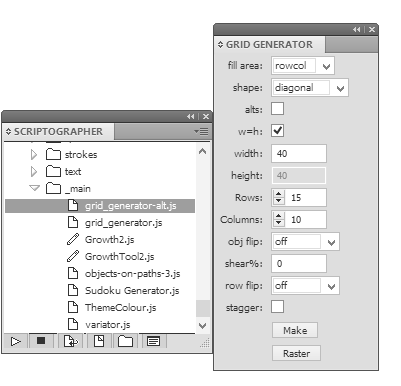Click the new folder icon in Scriptographer toolbar
401x386 pixels.
(x=125, y=341)
